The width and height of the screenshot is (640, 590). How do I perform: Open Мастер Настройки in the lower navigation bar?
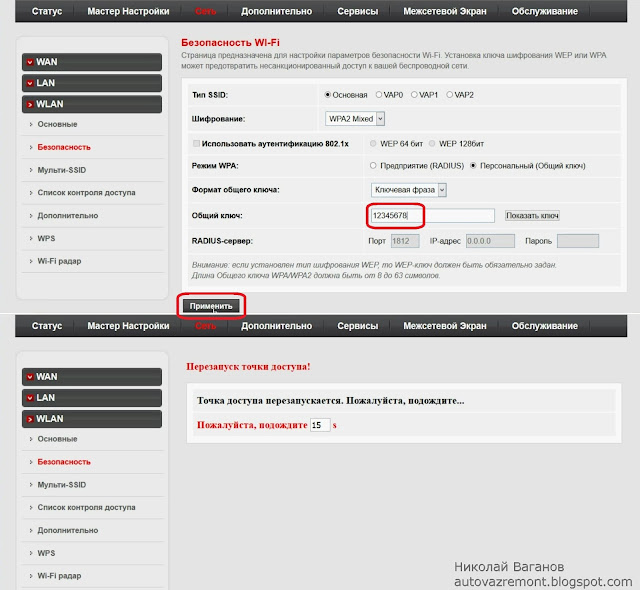click(x=128, y=326)
